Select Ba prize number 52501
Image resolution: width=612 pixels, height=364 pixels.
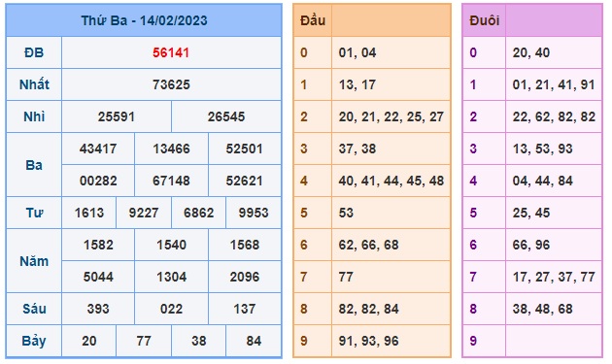(x=245, y=149)
